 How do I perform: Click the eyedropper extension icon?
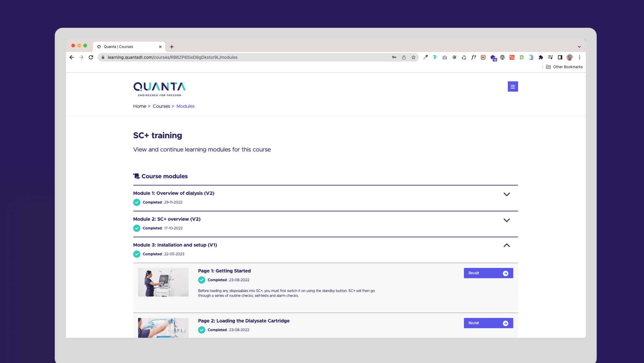pos(425,57)
